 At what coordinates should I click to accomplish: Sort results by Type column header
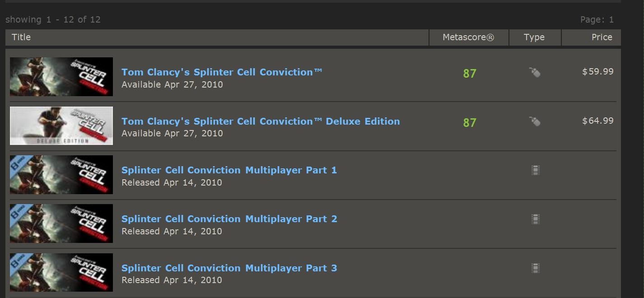534,37
